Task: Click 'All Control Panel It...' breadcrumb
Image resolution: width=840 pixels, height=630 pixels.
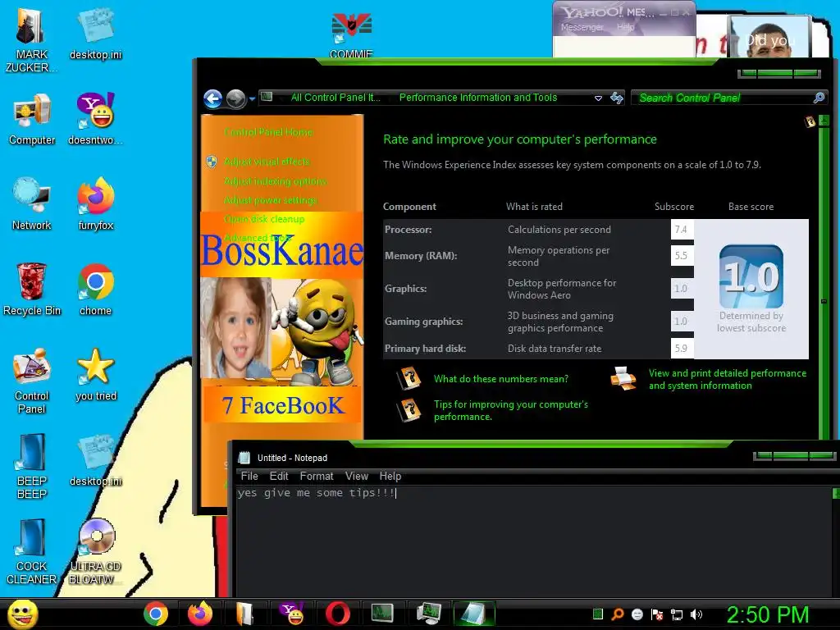Action: coord(336,98)
